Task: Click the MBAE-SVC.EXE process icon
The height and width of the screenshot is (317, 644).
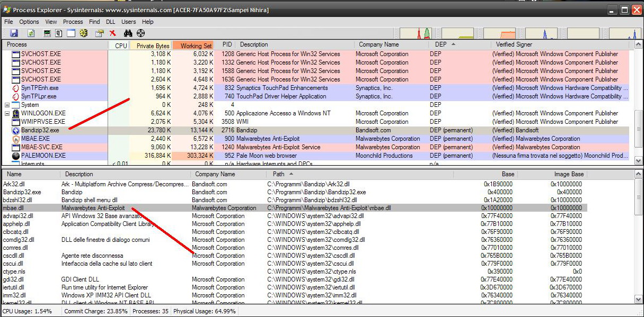Action: click(x=16, y=147)
